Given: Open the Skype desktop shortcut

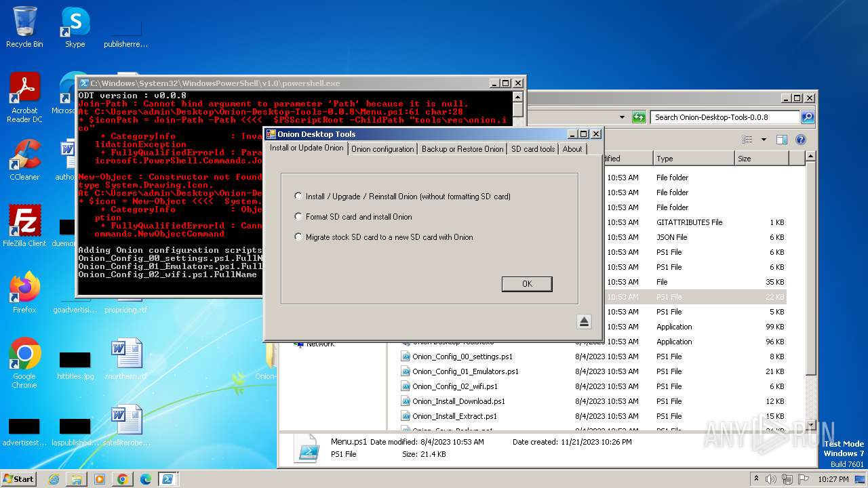Looking at the screenshot, I should coord(75,27).
